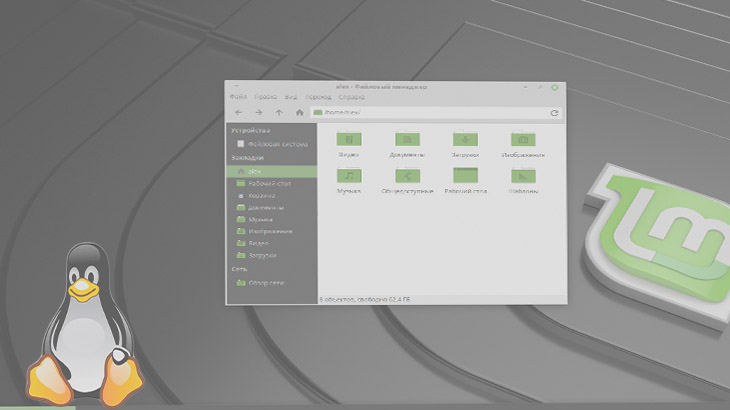730x410 pixels.
Task: Open Обзор сети in the sidebar
Action: (272, 282)
